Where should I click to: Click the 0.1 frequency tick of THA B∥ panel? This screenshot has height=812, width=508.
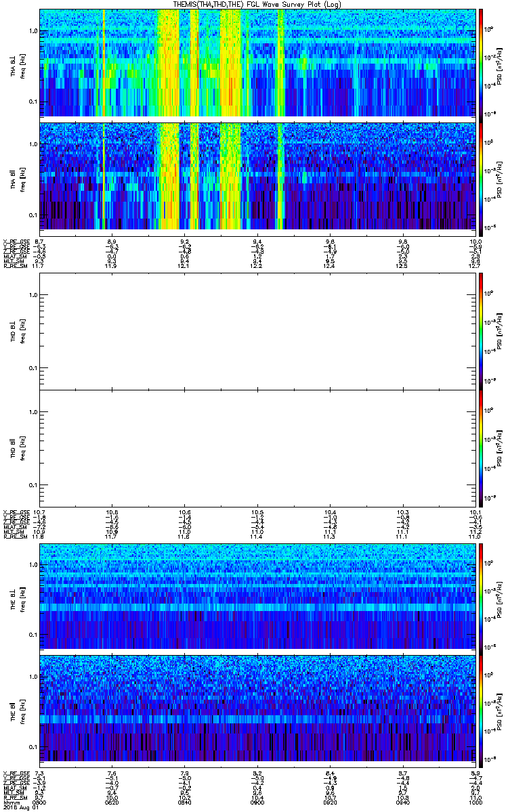point(33,215)
